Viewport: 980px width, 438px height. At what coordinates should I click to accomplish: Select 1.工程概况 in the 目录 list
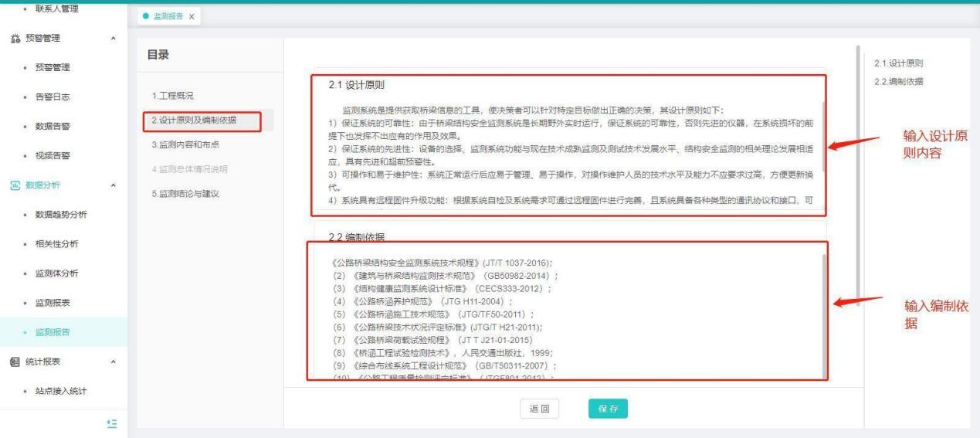pyautogui.click(x=172, y=96)
